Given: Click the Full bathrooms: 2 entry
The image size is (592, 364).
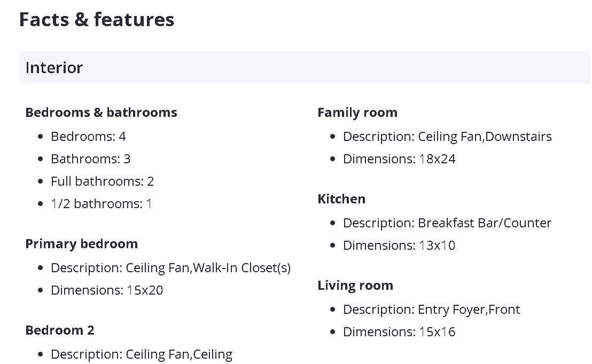Looking at the screenshot, I should 102,181.
